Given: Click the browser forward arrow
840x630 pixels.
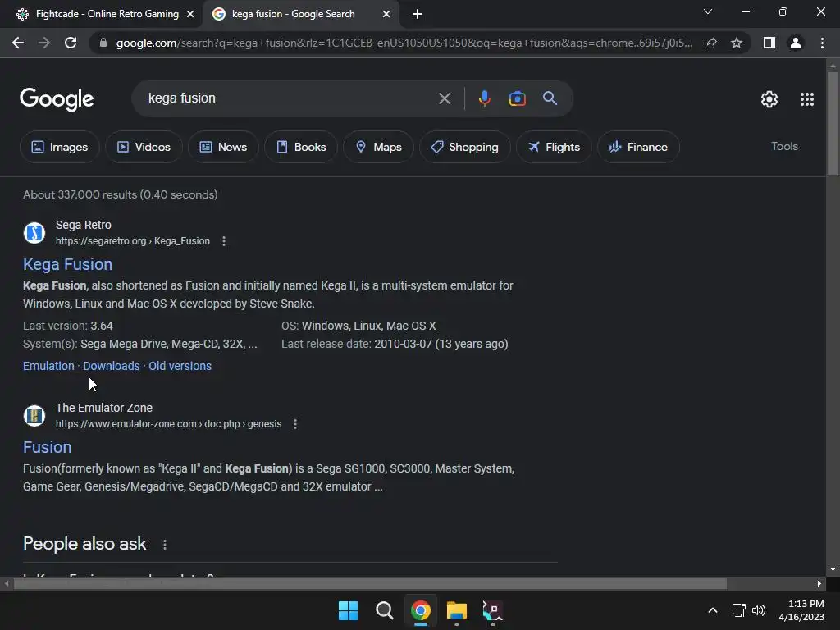Looking at the screenshot, I should tap(44, 43).
